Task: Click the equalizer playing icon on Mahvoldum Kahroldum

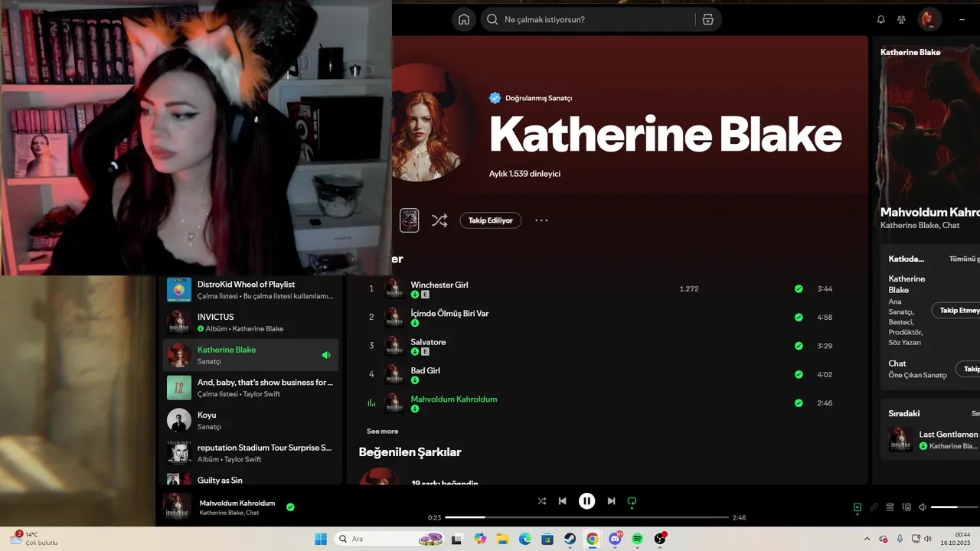Action: click(x=371, y=403)
